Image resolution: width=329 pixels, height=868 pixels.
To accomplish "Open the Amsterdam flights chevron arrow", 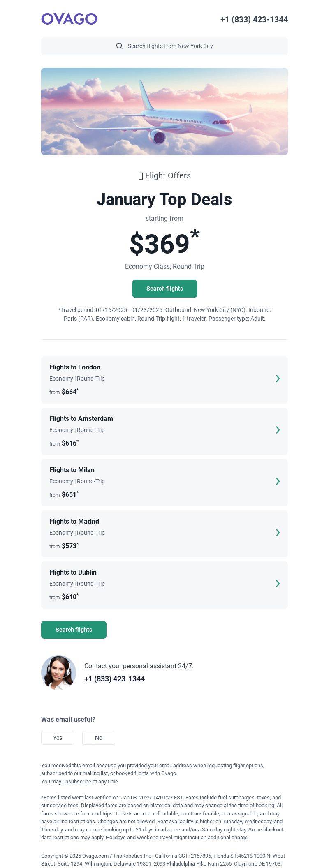I will coord(278,430).
